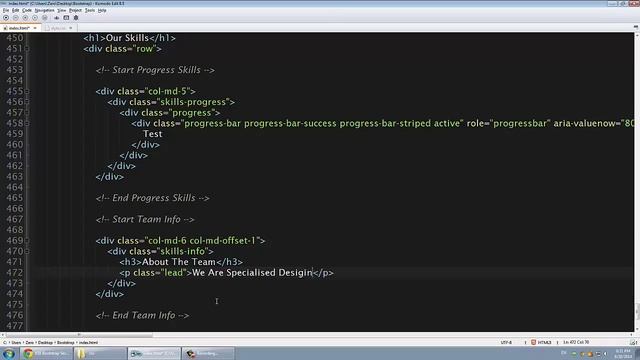Open the tab list dropdown at the right end of the tab bar
Viewport: 640px width, 360px height.
pos(636,27)
